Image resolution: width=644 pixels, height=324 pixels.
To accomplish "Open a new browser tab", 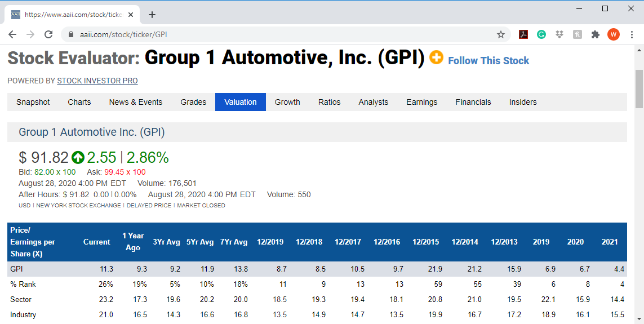I will [152, 15].
